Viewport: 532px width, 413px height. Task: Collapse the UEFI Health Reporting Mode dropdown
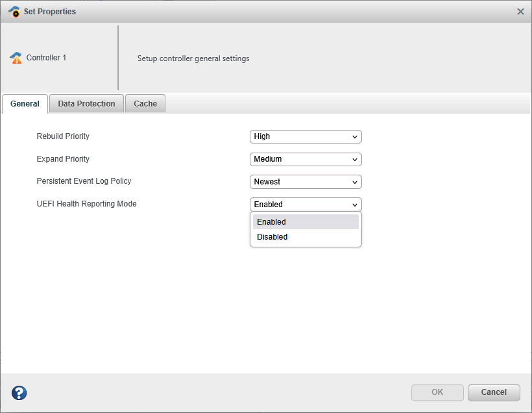(305, 205)
